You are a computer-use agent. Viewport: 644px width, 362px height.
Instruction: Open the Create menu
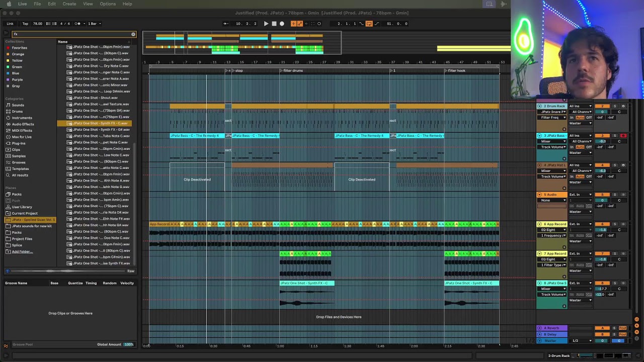(69, 4)
